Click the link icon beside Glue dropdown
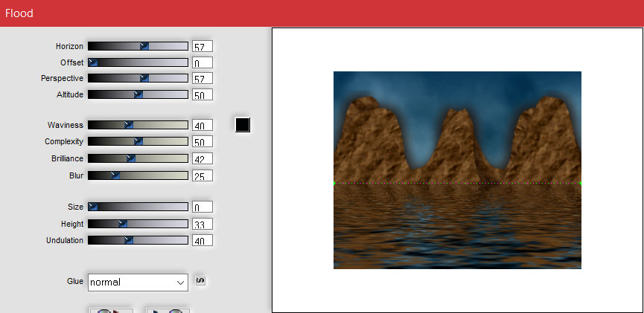 (200, 281)
